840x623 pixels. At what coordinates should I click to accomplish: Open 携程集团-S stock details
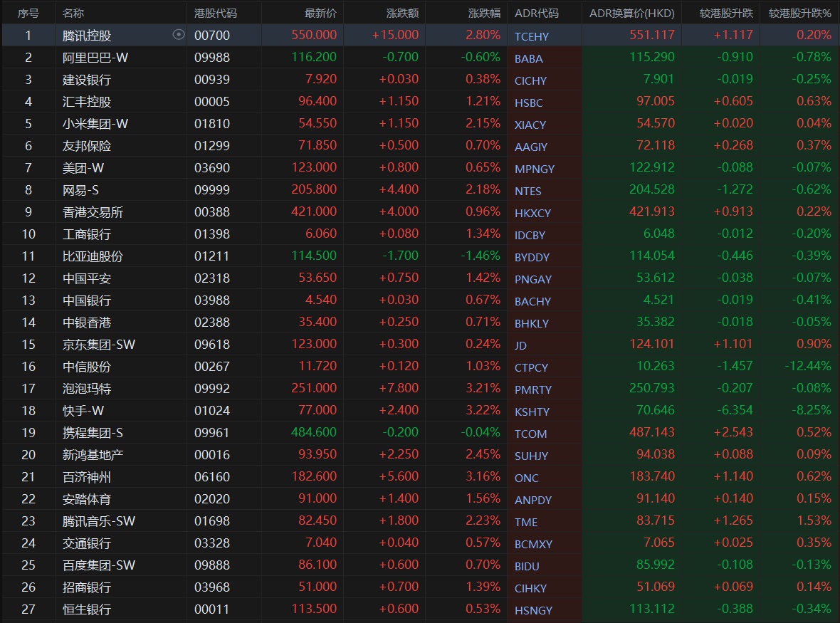pos(93,432)
